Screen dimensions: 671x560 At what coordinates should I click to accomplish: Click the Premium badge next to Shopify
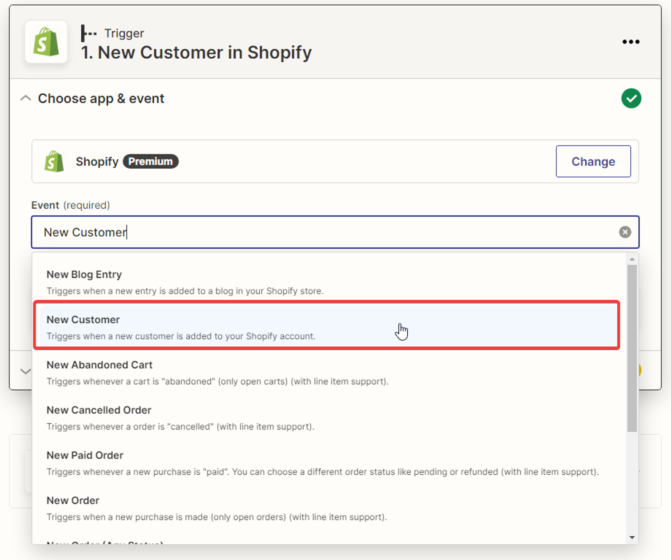(x=151, y=161)
